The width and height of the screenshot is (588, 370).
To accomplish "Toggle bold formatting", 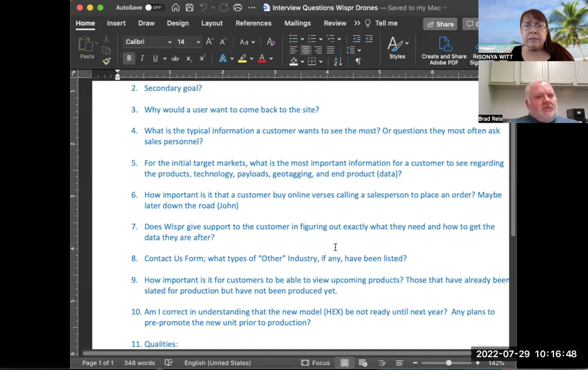I will tap(129, 58).
